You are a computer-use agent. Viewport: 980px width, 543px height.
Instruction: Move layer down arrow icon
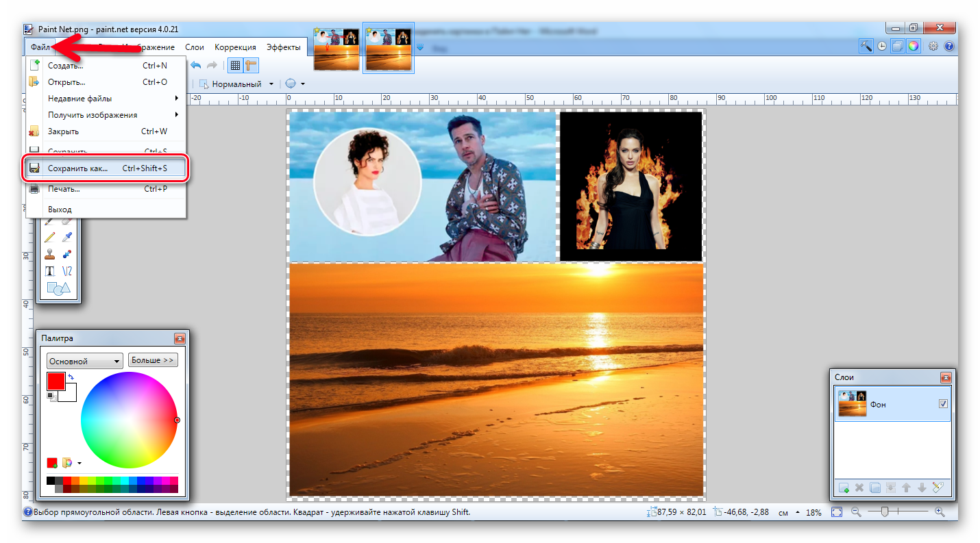(x=922, y=488)
